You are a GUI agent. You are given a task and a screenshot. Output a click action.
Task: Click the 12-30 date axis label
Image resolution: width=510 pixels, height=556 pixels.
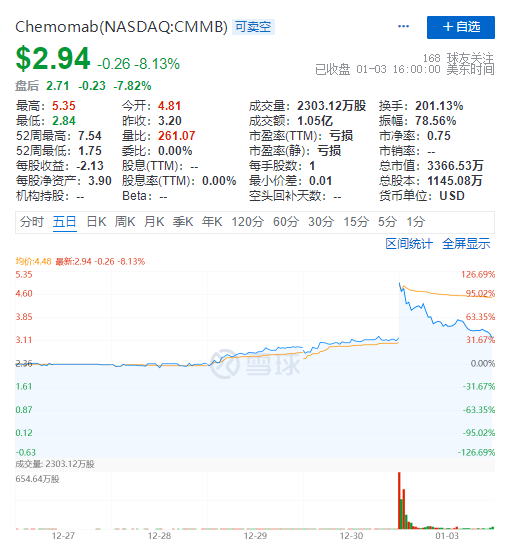pos(351,535)
